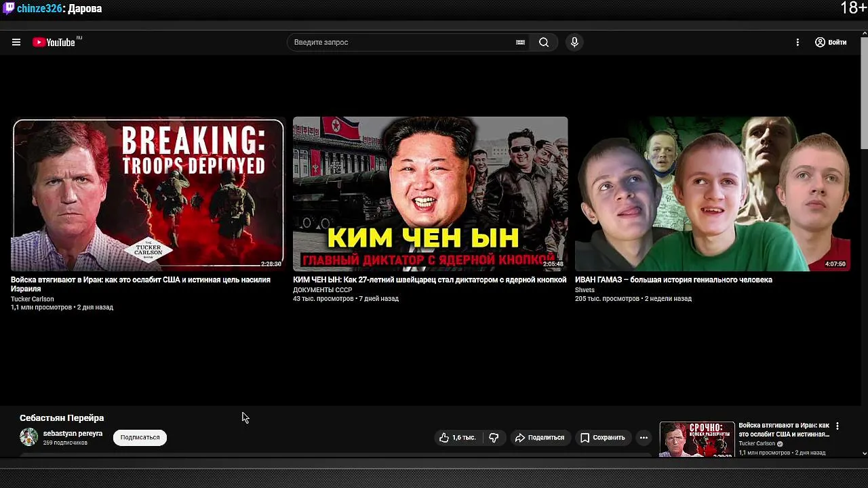Click '43 тыс. просмотров • 7 дней назад' text
Viewport: 868px width, 488px height.
tap(346, 299)
